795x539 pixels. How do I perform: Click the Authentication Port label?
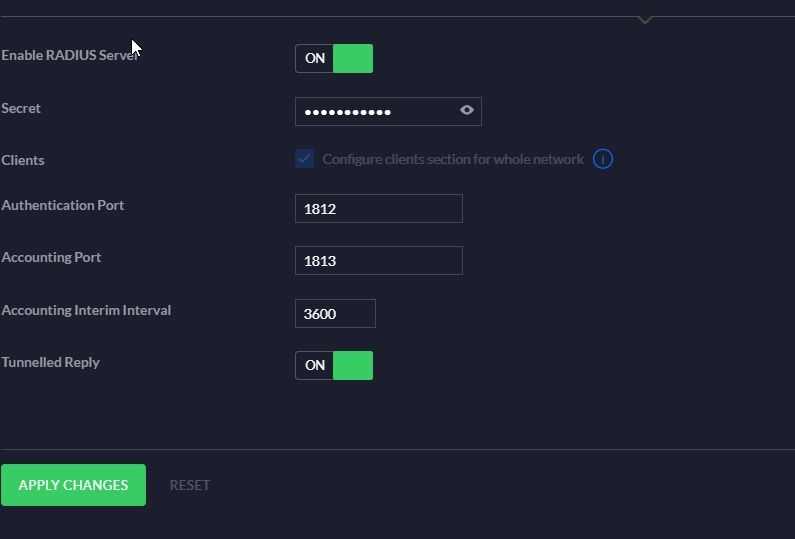click(x=63, y=205)
